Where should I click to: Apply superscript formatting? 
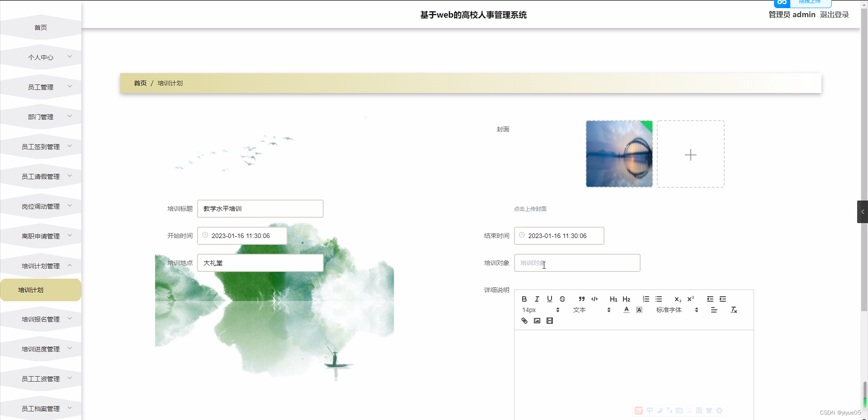click(690, 299)
